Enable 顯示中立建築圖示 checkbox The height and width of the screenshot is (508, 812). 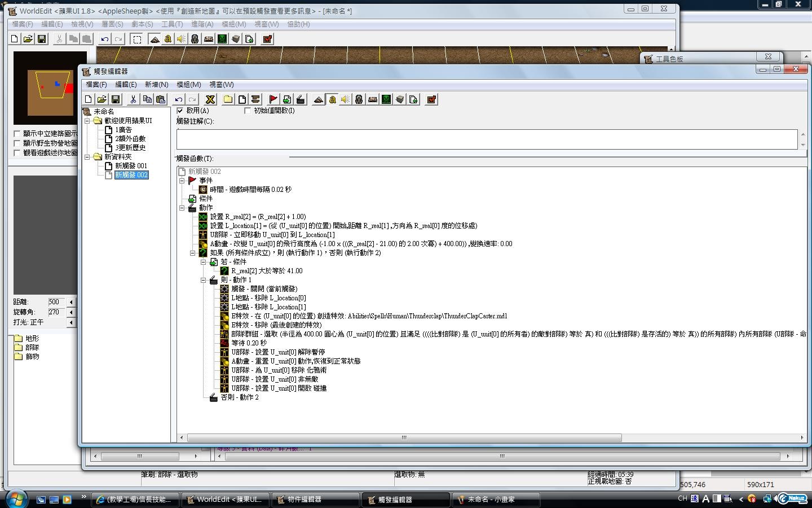click(x=17, y=134)
